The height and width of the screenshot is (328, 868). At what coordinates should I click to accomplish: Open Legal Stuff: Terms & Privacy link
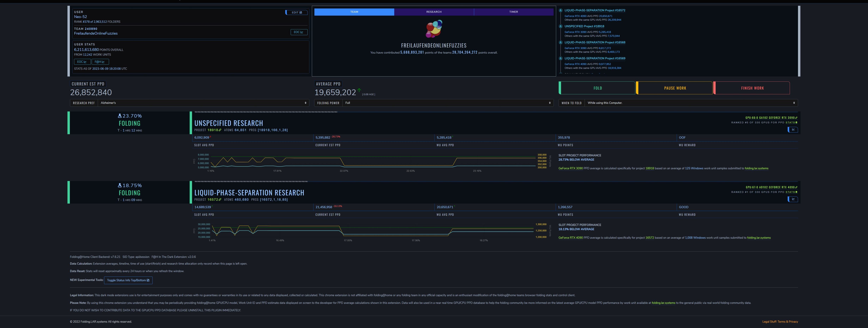(x=780, y=322)
